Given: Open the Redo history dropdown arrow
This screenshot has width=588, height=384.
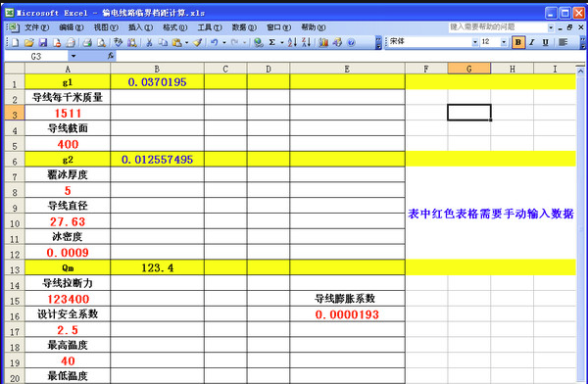Looking at the screenshot, I should pos(244,42).
